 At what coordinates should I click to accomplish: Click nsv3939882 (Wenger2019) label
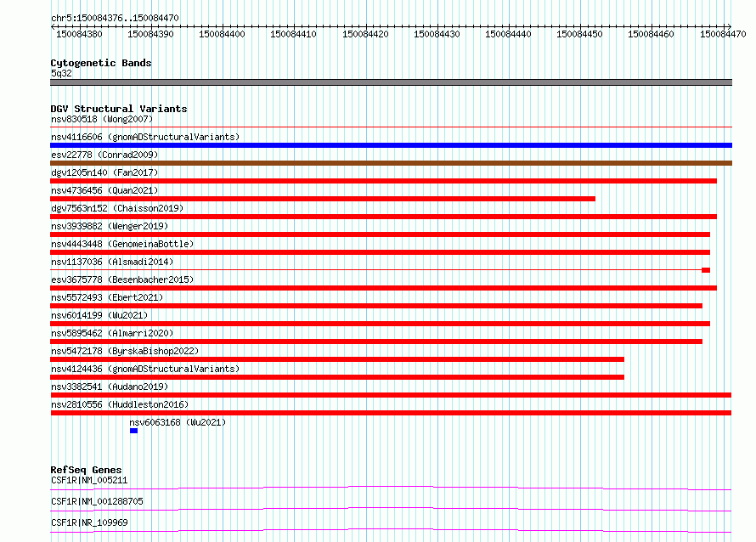point(110,226)
